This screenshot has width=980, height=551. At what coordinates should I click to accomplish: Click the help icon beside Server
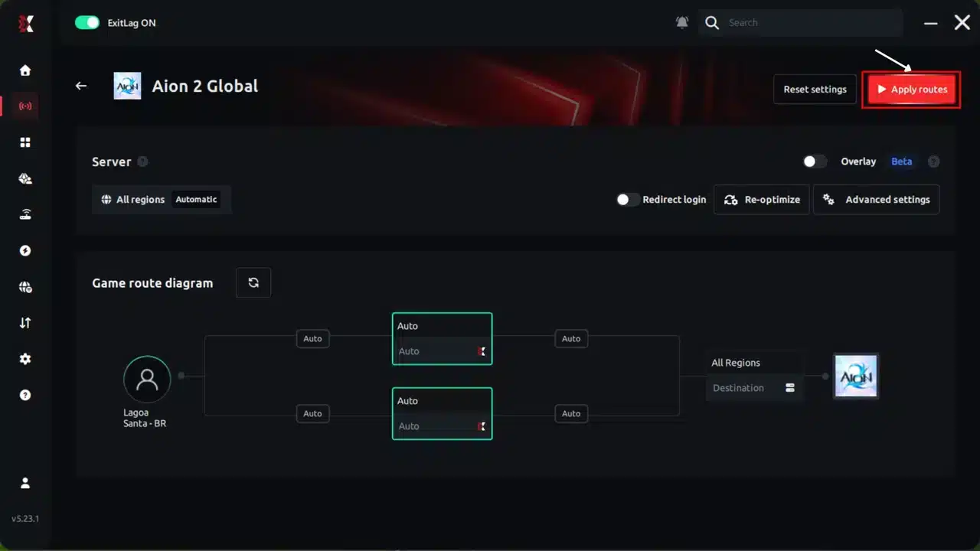point(142,161)
